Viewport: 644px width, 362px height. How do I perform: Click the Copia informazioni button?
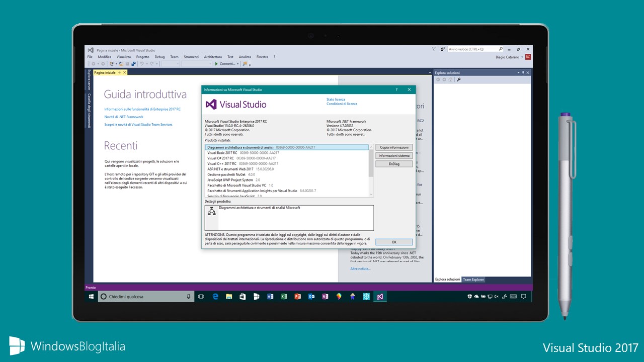394,147
